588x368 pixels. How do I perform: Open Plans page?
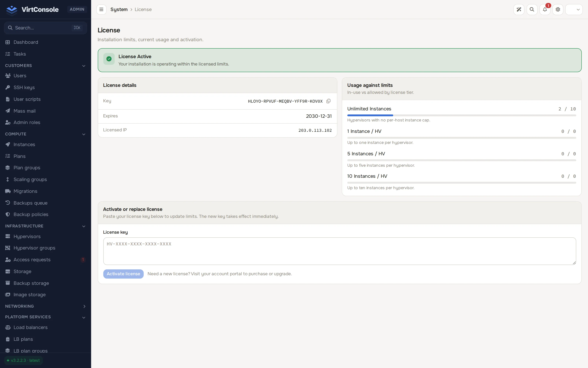coord(45,156)
